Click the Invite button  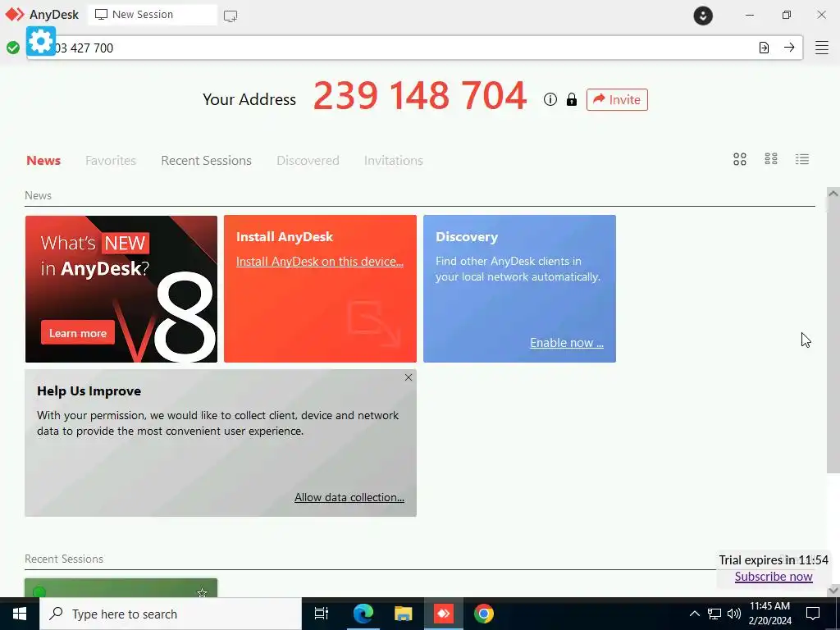[617, 99]
